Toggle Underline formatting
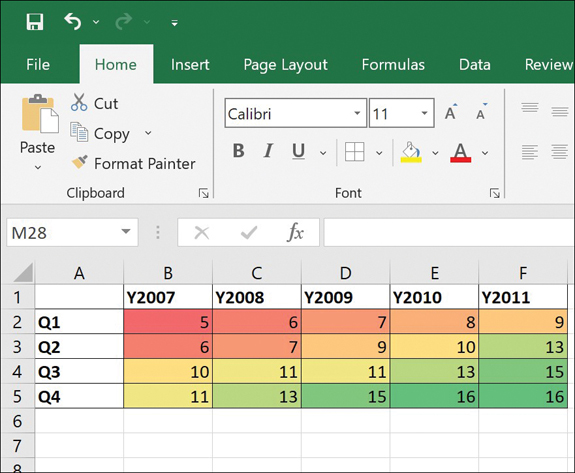 pyautogui.click(x=298, y=151)
